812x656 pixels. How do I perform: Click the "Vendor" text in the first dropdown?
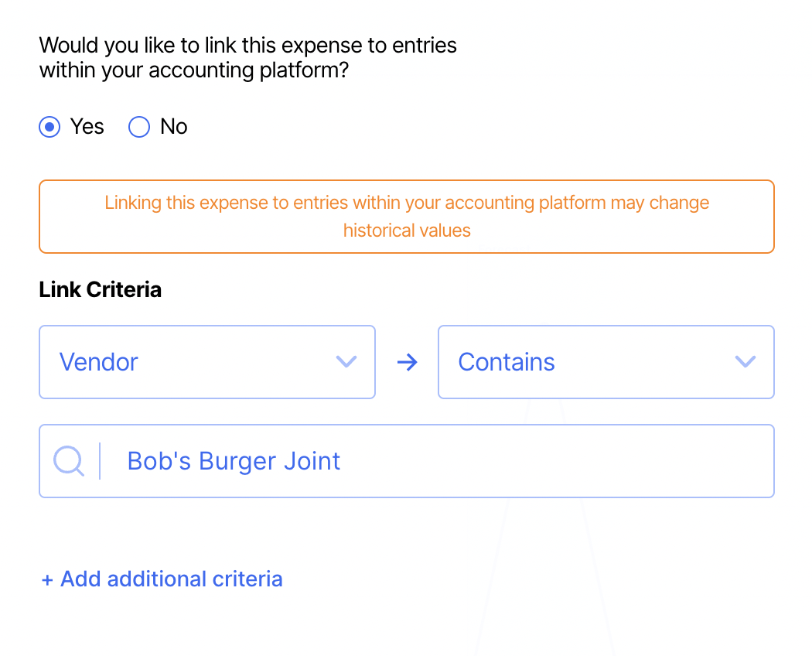pos(99,362)
